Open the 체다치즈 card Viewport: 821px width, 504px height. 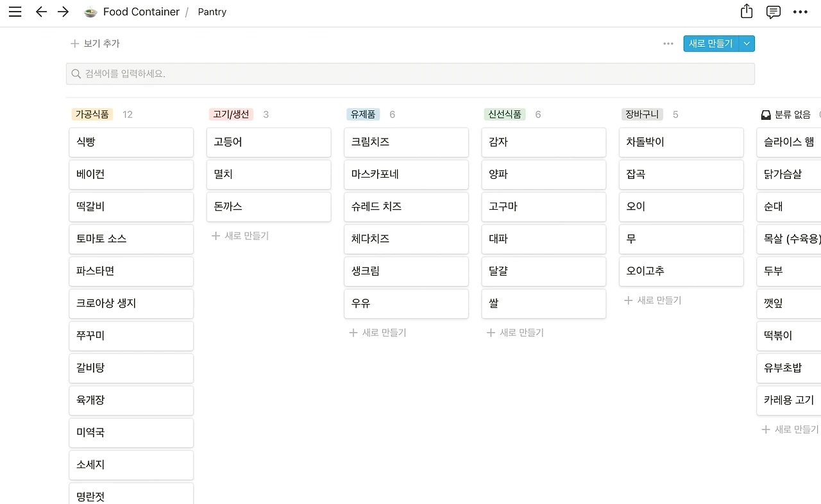(x=406, y=239)
